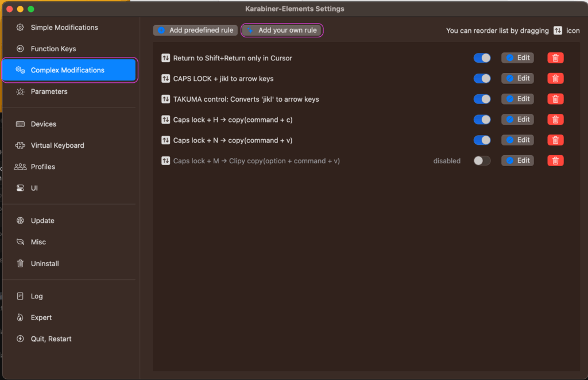
Task: Edit Caps lock + H rule
Action: click(x=517, y=120)
